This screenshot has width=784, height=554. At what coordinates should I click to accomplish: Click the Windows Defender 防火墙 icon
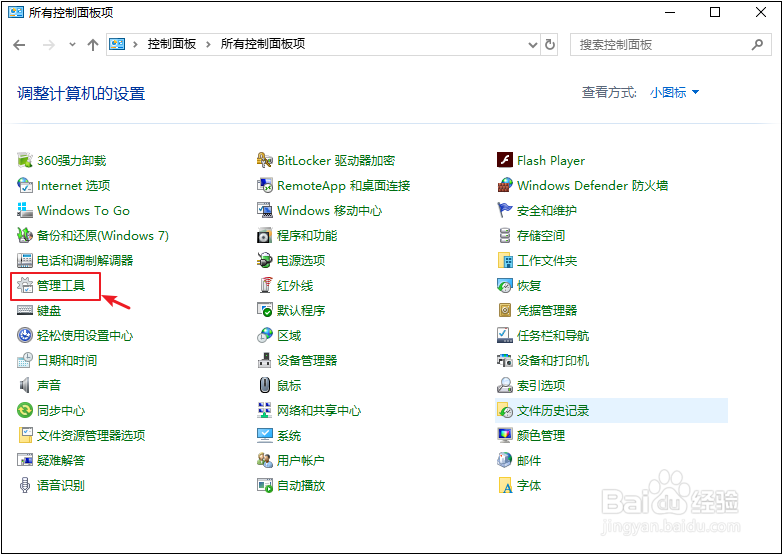(504, 186)
